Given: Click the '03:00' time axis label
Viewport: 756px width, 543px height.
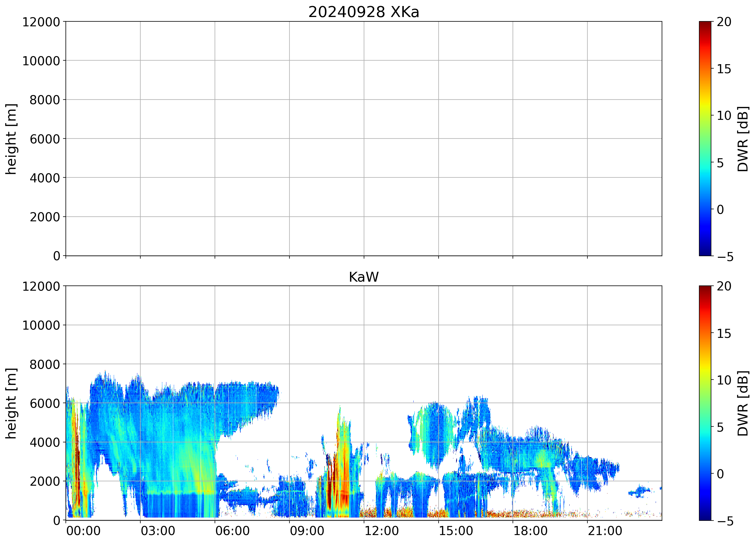Looking at the screenshot, I should click(x=158, y=531).
